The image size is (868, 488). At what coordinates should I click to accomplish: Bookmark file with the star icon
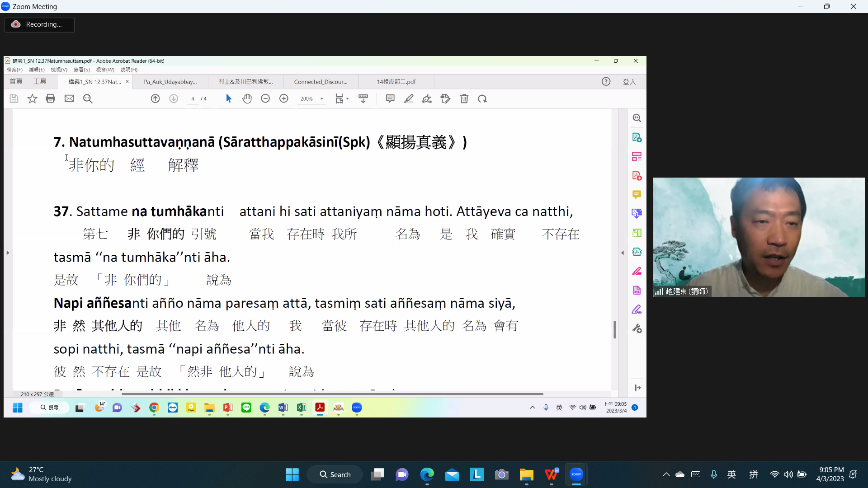[x=32, y=99]
